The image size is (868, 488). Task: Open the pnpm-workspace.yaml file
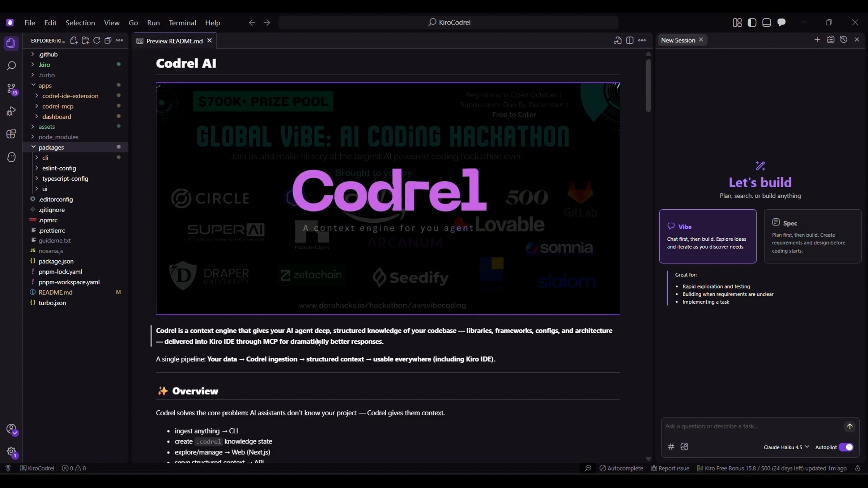coord(75,282)
